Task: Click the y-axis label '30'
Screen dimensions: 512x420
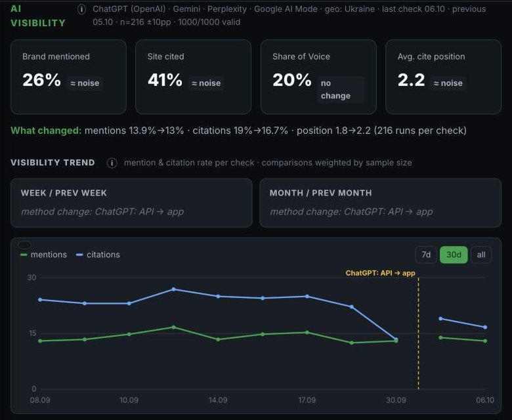Action: click(x=32, y=278)
